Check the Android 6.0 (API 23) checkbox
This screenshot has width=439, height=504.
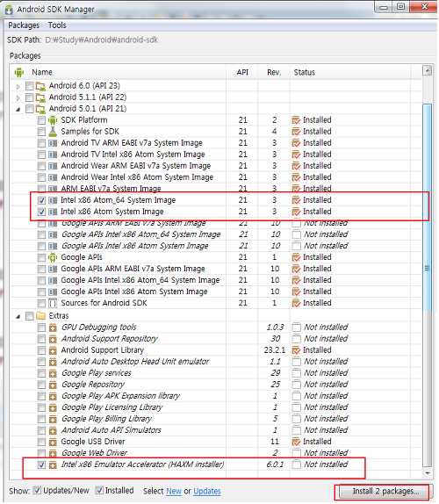tap(30, 86)
